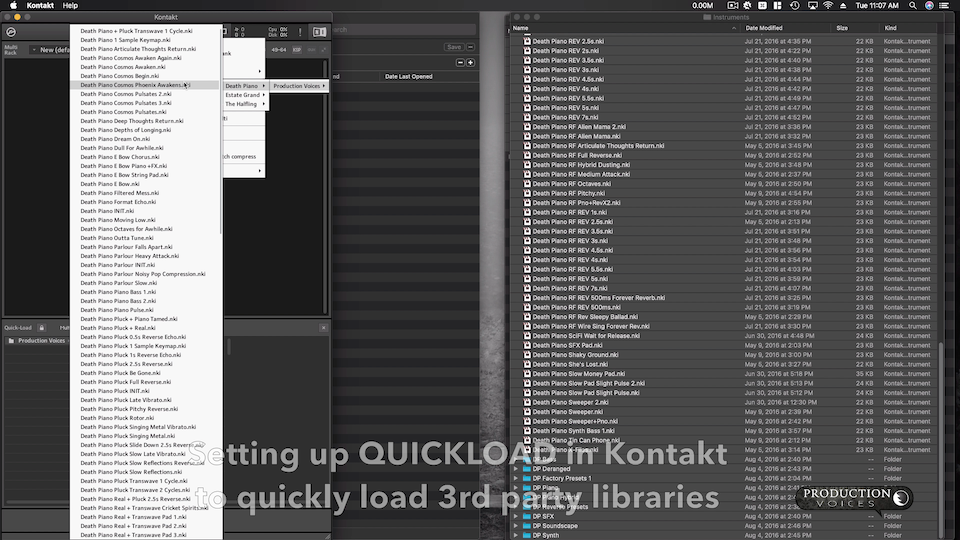The height and width of the screenshot is (540, 960).
Task: Click the Save button in database pane
Action: tap(454, 47)
